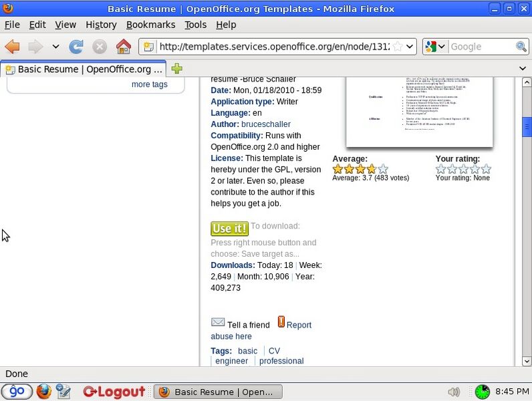Click the orange Report abuse exclamation icon
The height and width of the screenshot is (401, 532).
pos(281,321)
